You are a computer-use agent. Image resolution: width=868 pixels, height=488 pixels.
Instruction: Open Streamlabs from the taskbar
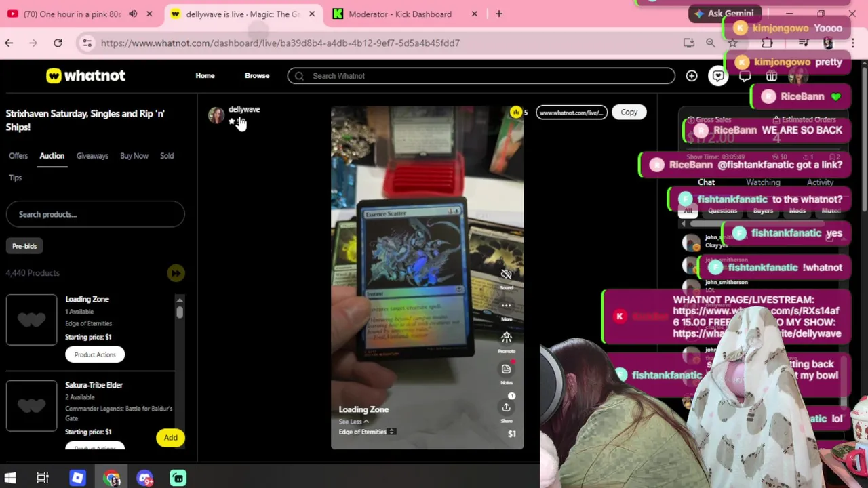click(x=178, y=478)
